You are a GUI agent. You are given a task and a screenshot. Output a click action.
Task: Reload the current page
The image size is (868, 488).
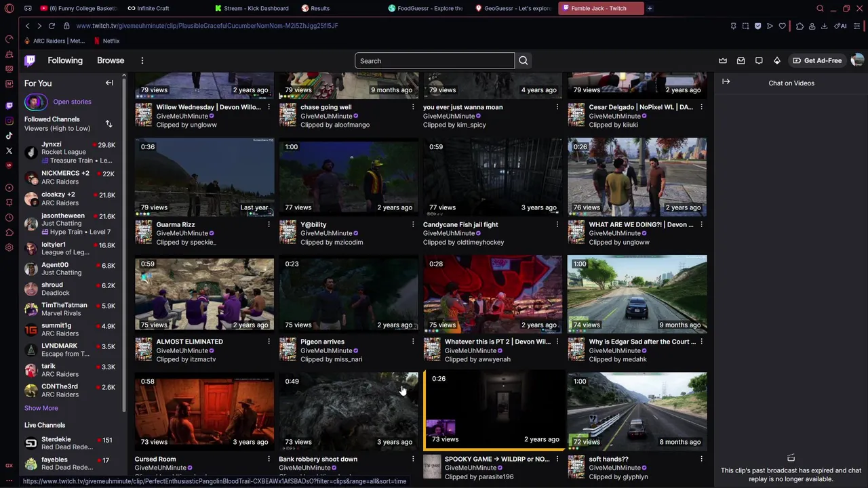tap(52, 26)
